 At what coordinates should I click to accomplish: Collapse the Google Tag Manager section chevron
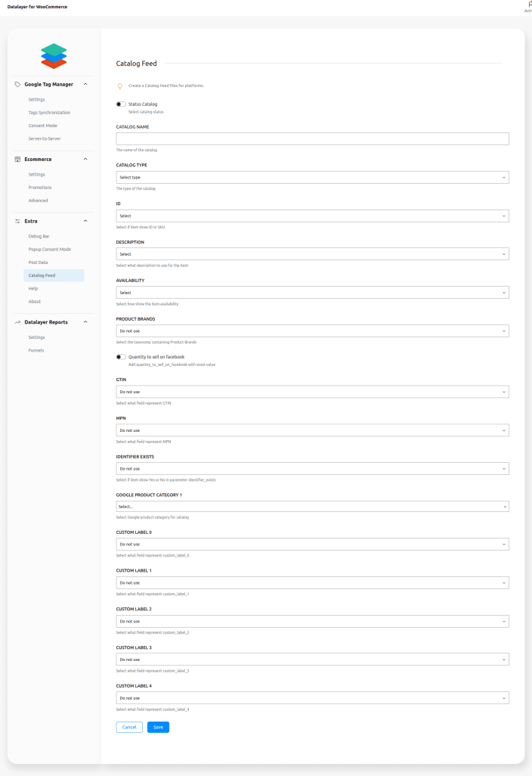(x=85, y=84)
